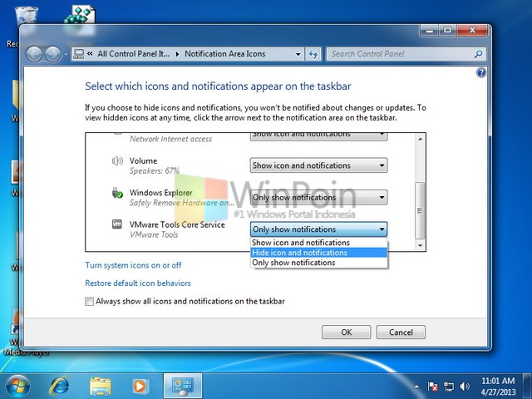Open the Windows Explorer behavior dropdown
532x399 pixels.
318,198
